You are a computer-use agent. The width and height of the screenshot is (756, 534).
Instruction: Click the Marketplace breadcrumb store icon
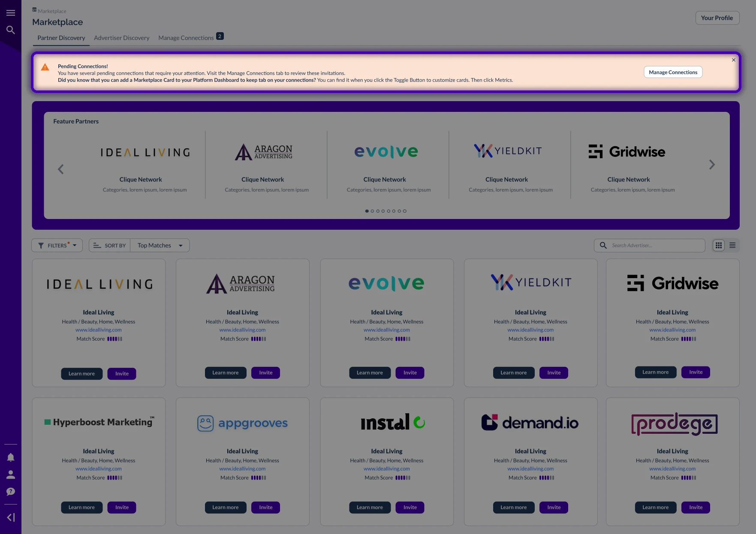click(x=34, y=10)
